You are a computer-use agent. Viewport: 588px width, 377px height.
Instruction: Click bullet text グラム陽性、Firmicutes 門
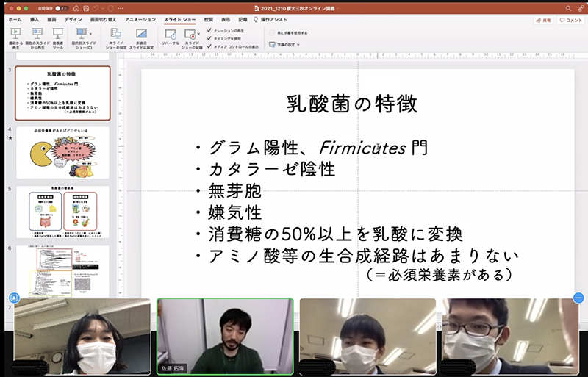[x=318, y=148]
